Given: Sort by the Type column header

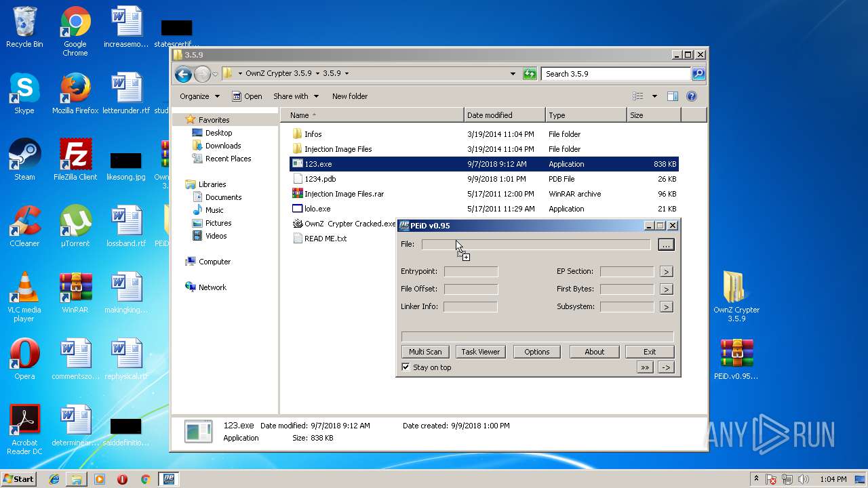Looking at the screenshot, I should pos(586,115).
